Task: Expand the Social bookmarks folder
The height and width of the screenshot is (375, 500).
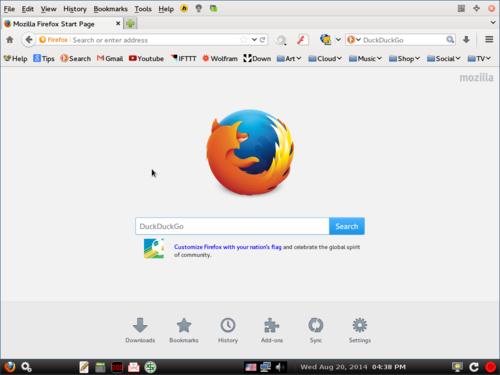Action: 444,59
